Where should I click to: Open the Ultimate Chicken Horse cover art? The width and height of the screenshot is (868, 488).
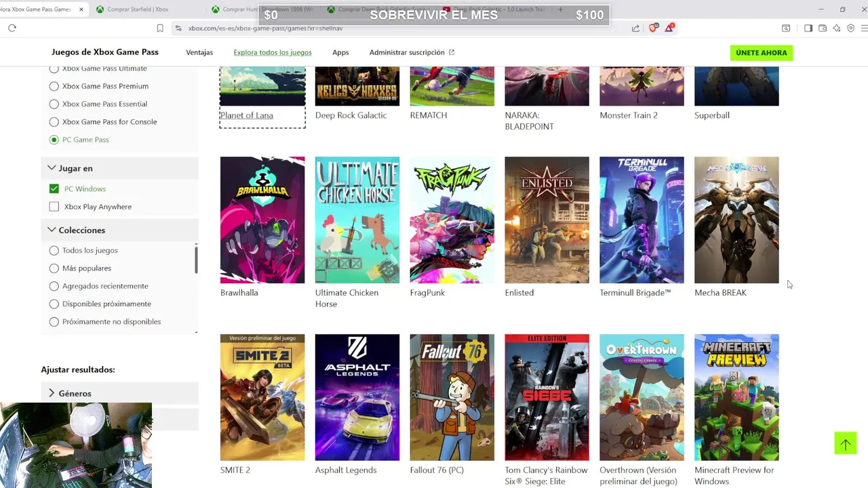coord(357,220)
